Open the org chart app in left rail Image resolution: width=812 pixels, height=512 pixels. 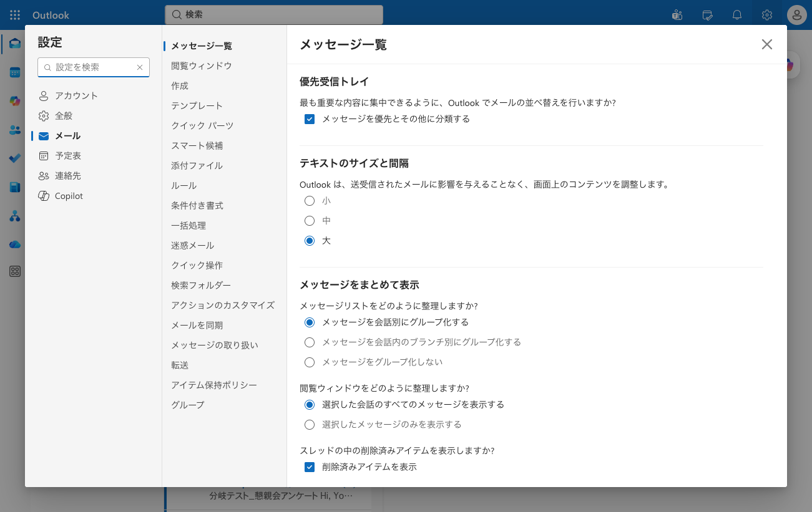pos(15,216)
